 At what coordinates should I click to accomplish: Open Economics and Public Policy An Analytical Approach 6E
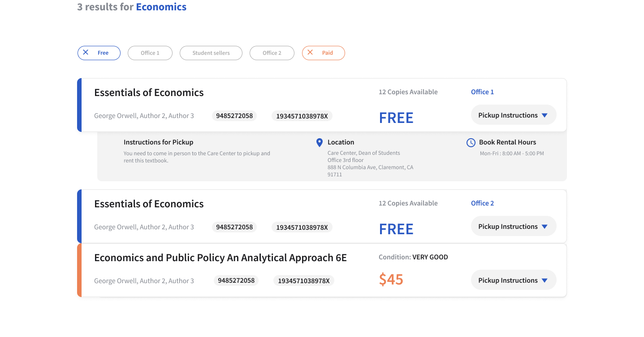point(220,258)
